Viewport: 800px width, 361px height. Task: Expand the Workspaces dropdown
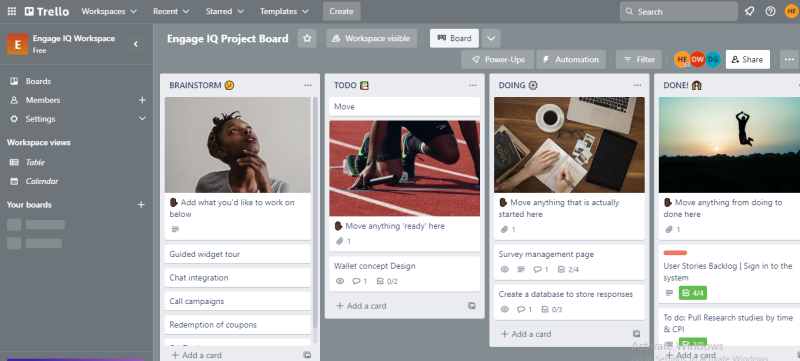[x=109, y=11]
